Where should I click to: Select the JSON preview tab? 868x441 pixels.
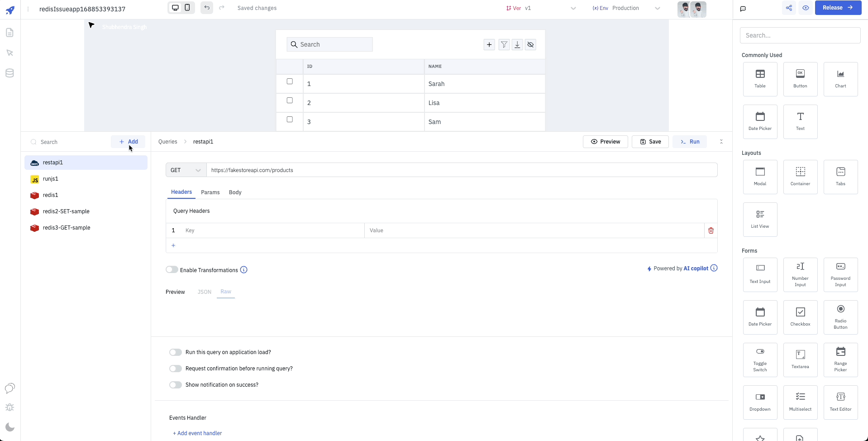(x=205, y=292)
